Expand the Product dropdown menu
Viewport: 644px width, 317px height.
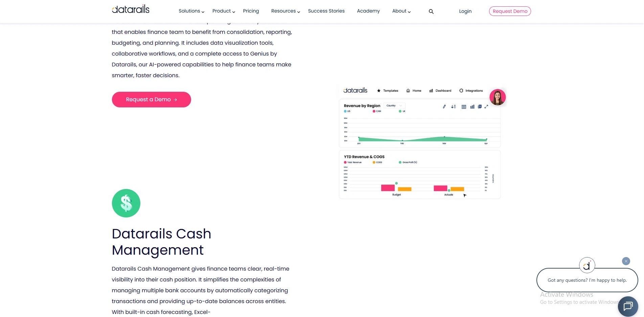tap(224, 11)
